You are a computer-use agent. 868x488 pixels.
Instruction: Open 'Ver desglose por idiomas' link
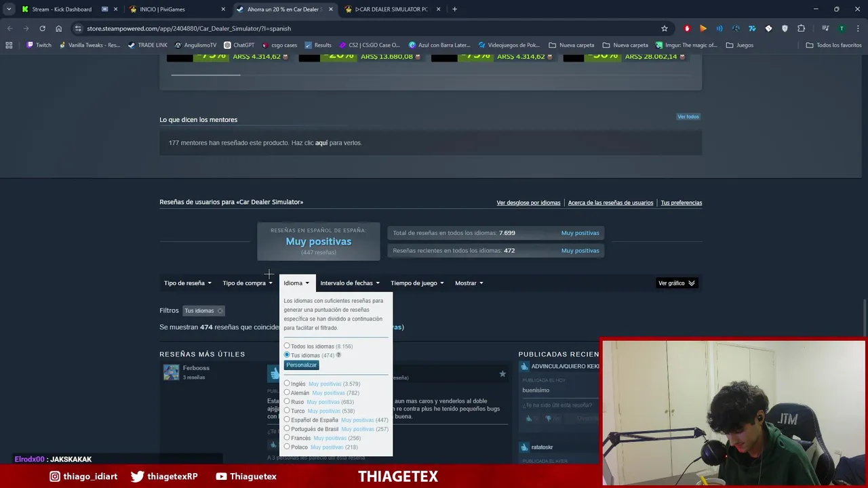(x=528, y=203)
